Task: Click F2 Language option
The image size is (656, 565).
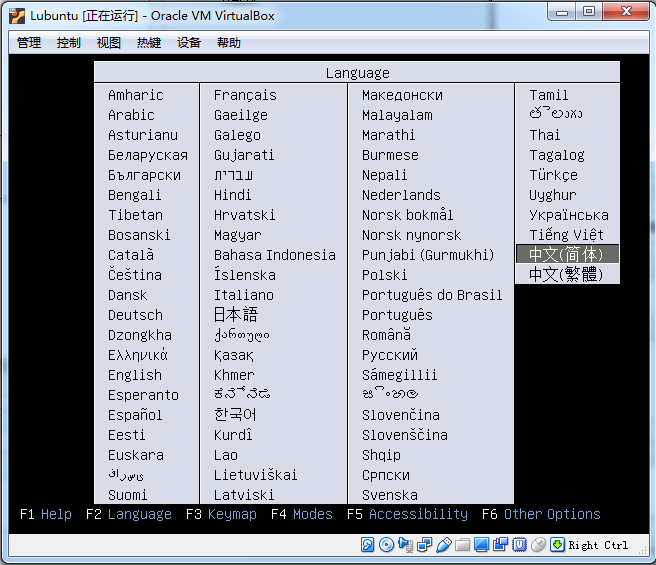Action: pyautogui.click(x=129, y=514)
